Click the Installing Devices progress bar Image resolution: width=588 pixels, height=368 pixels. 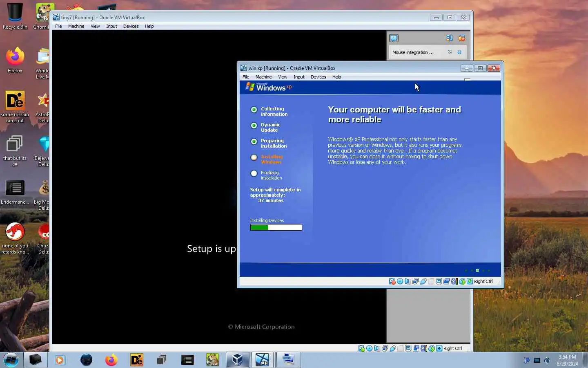(276, 227)
